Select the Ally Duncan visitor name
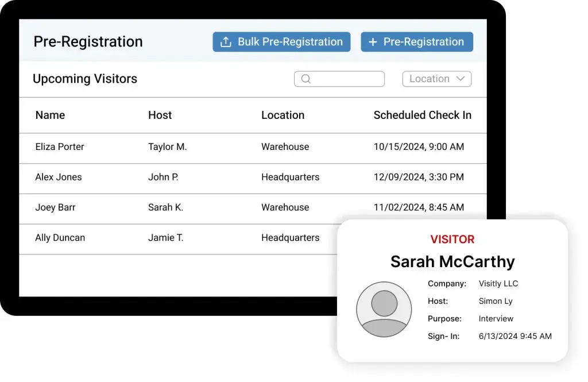Screen dimensions: 588x382 (60, 238)
